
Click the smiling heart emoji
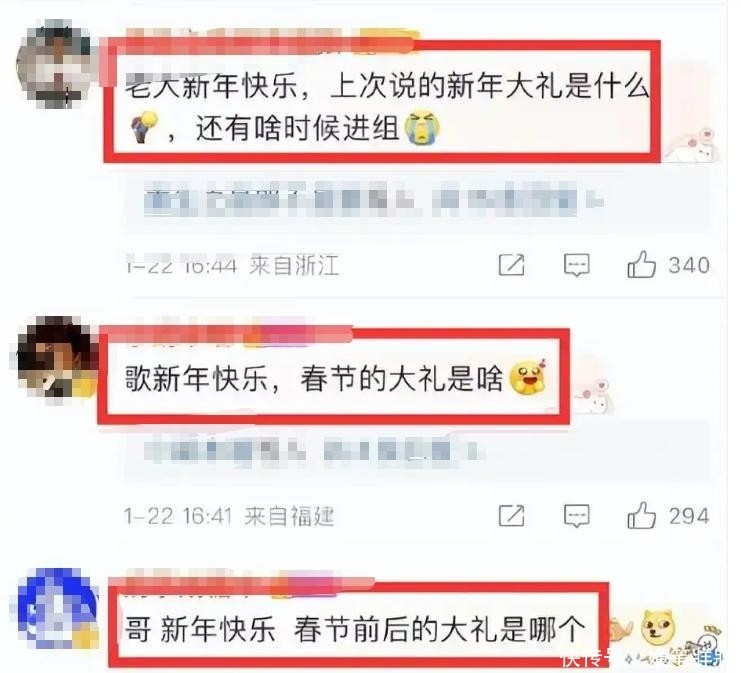tap(528, 378)
